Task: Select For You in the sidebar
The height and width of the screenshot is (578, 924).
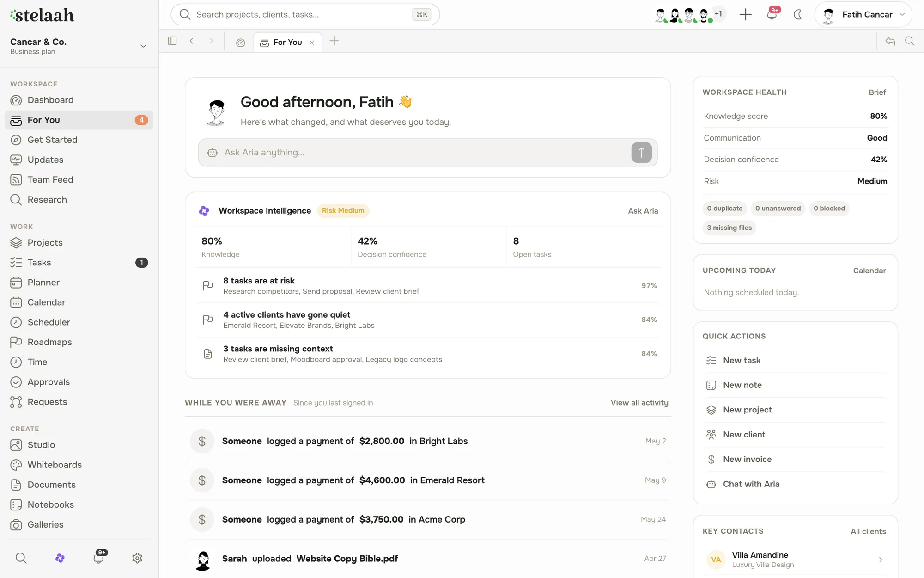Action: tap(79, 120)
